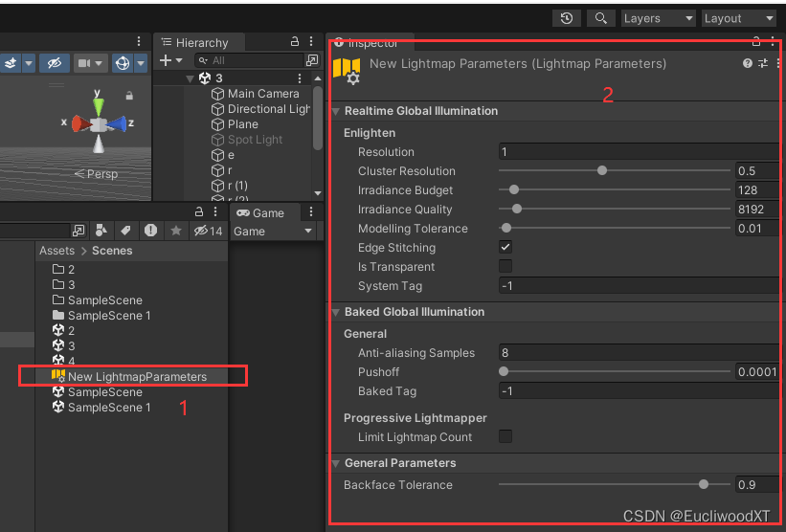Collapse Baked Global Illumination section
The image size is (786, 532).
coord(336,312)
